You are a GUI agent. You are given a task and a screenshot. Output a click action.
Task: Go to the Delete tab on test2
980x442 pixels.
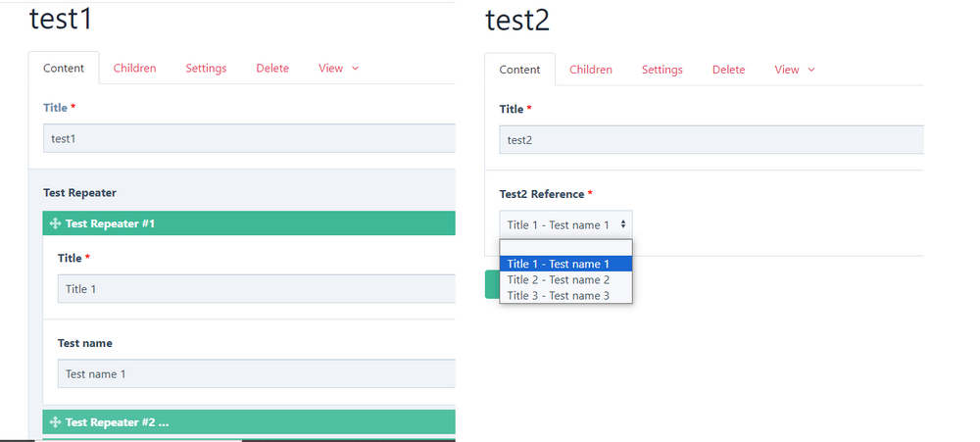(728, 70)
